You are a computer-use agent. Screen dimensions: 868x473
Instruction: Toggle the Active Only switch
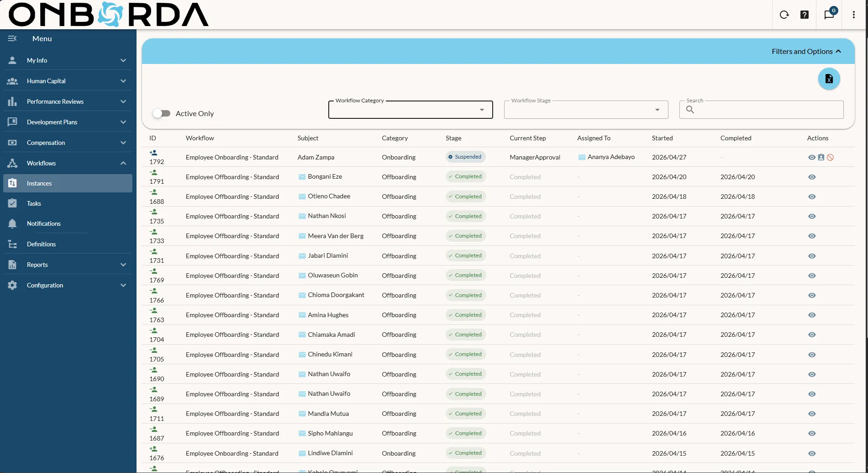[x=162, y=113]
